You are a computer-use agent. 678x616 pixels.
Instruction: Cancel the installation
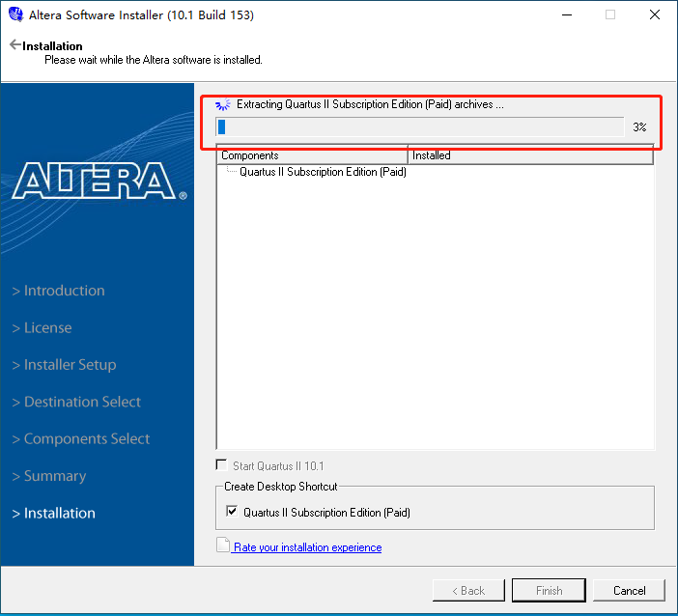pos(629,591)
